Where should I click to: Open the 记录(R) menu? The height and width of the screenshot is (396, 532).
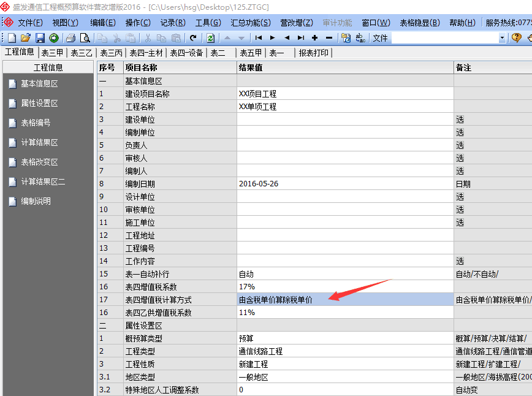click(173, 23)
